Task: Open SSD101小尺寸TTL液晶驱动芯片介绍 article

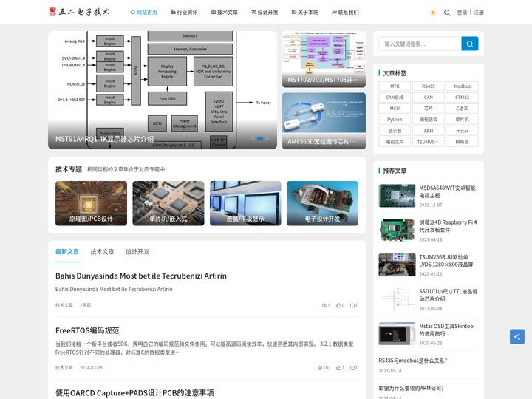Action: click(449, 295)
